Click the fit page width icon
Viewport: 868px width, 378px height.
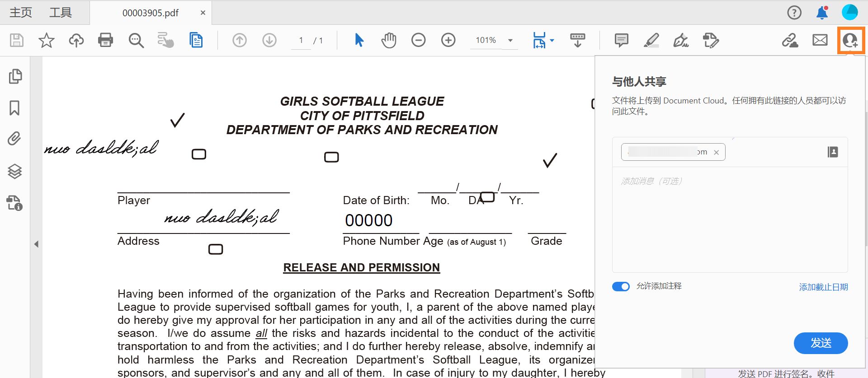(x=539, y=40)
